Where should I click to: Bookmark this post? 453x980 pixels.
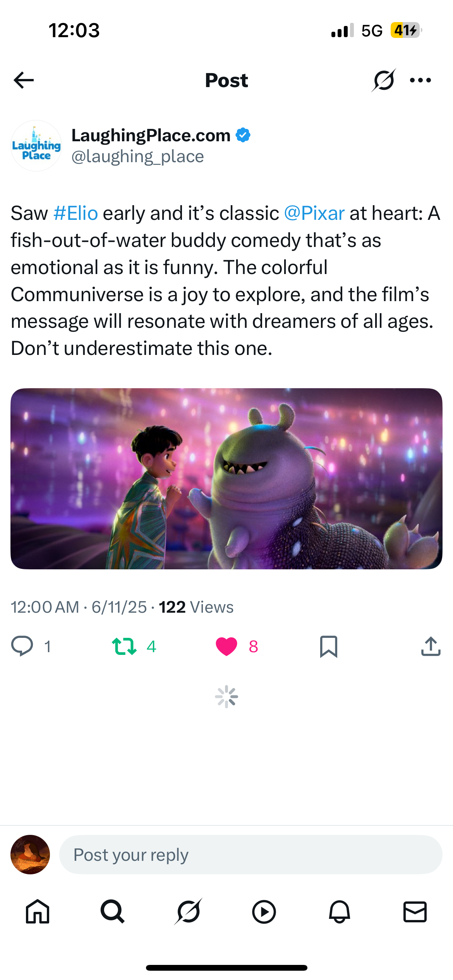tap(329, 646)
